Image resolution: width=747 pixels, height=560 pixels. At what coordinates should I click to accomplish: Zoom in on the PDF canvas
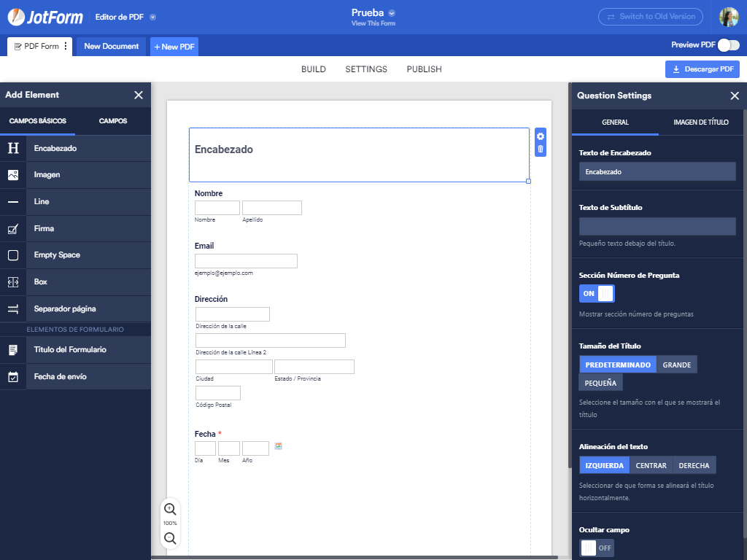[x=170, y=509]
